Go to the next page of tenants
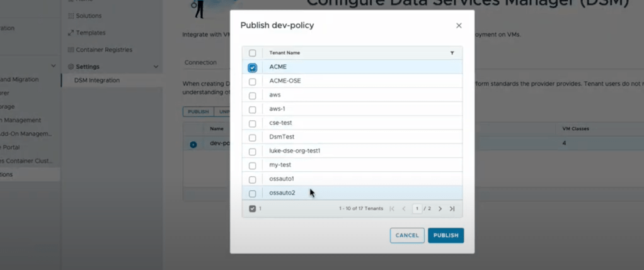 click(x=440, y=208)
